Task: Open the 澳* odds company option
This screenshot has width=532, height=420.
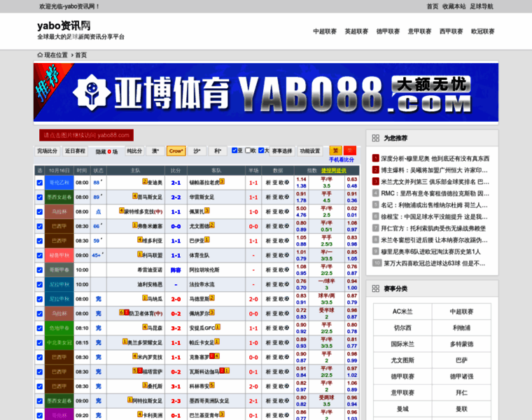Action: [x=155, y=151]
